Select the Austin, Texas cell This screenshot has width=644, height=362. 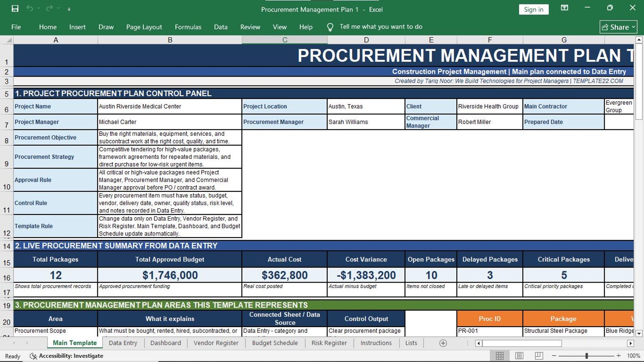click(366, 107)
